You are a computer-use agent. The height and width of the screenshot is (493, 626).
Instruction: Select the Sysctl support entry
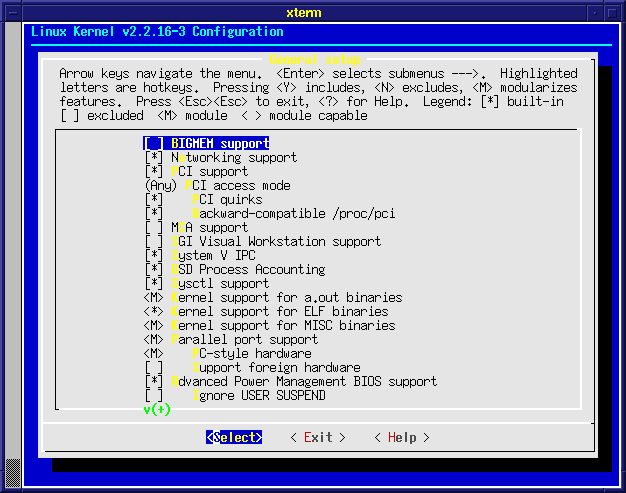tap(220, 284)
